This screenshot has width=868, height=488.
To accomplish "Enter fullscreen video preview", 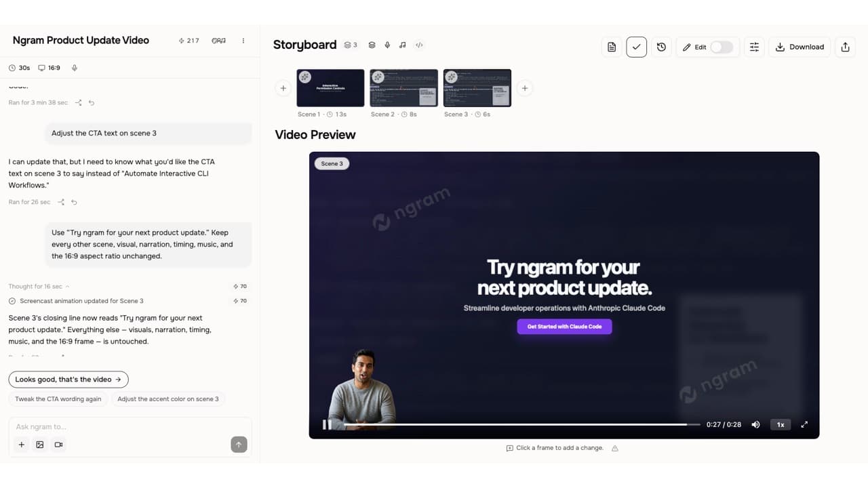I will 804,425.
